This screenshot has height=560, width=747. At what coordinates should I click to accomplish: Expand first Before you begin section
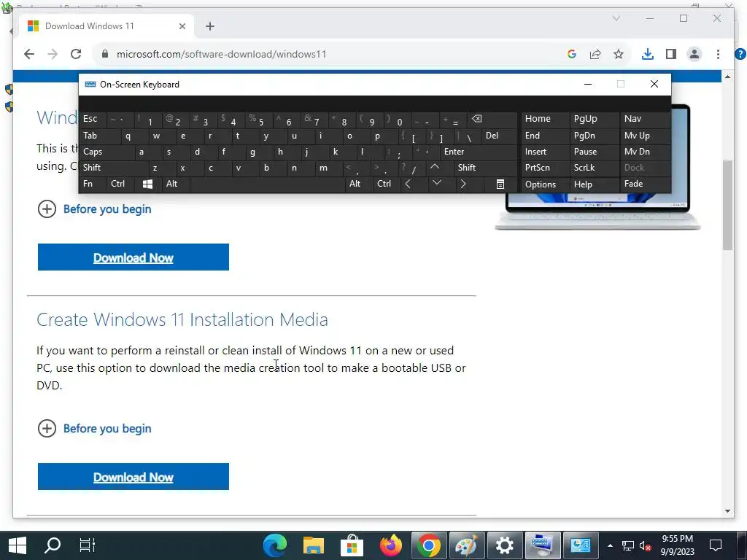94,209
